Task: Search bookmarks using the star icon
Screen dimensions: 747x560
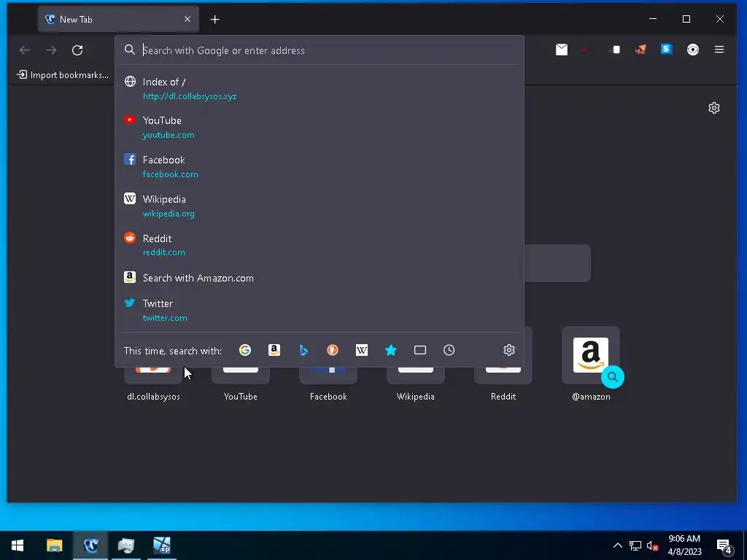Action: (391, 350)
